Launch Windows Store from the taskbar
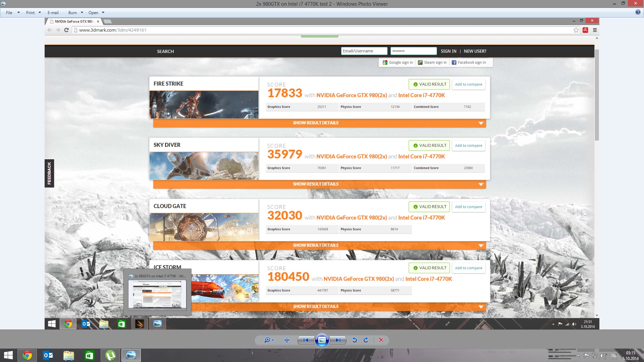The width and height of the screenshot is (644, 362). point(89,355)
